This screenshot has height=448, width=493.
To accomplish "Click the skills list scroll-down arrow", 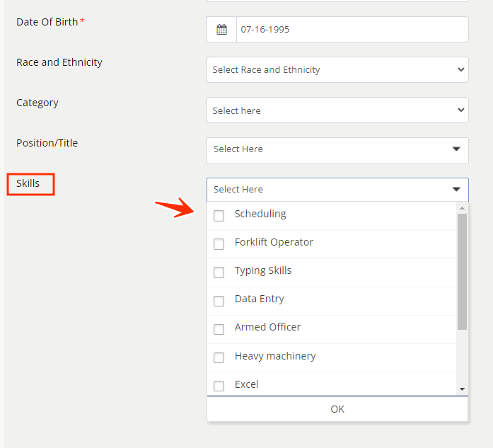I will (462, 389).
